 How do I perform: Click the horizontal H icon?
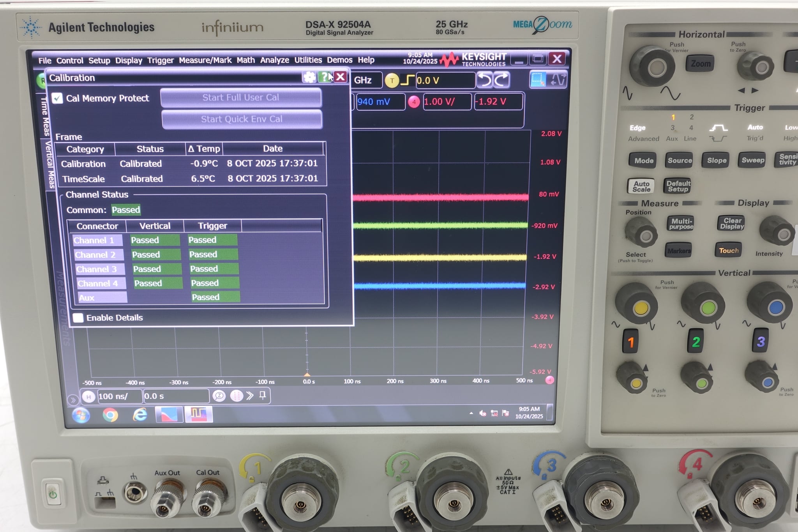[x=88, y=397]
